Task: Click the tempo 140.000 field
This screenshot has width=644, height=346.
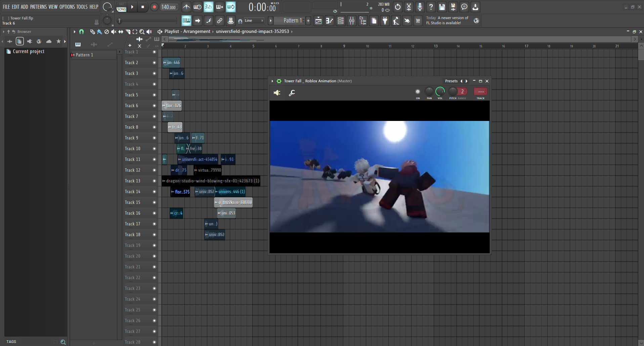Action: pyautogui.click(x=169, y=7)
